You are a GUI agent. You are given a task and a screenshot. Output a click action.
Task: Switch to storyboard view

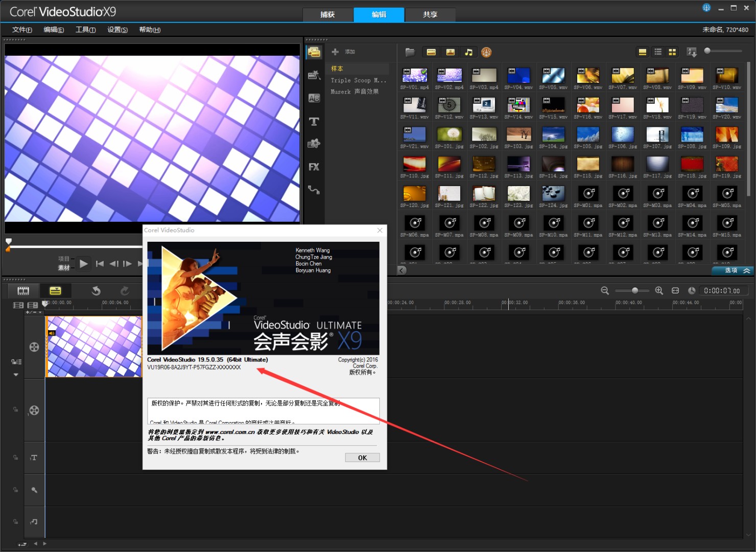pos(23,291)
